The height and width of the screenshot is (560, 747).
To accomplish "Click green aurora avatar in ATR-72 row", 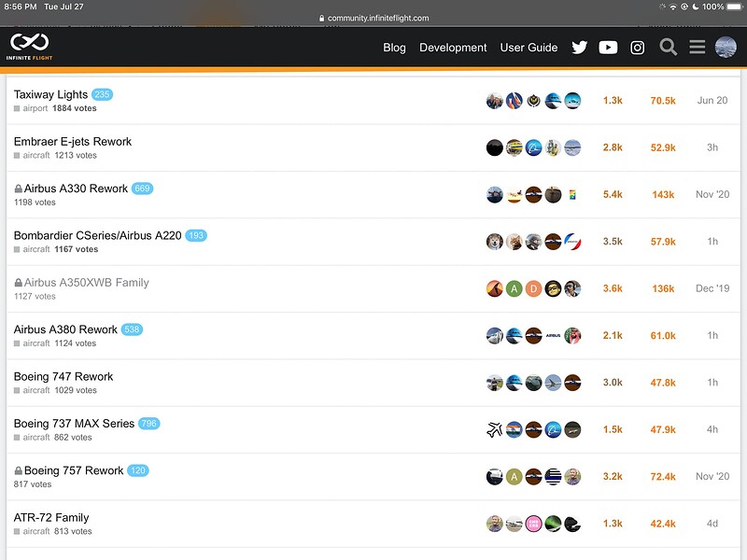I will tap(553, 524).
